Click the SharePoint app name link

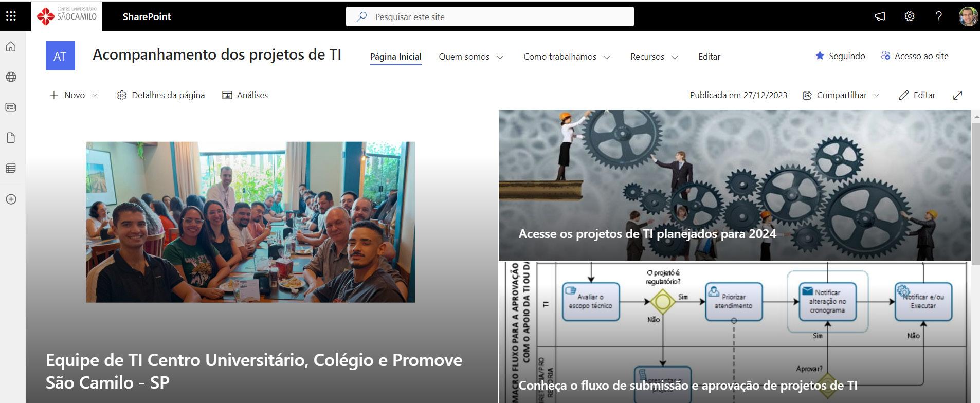(147, 16)
